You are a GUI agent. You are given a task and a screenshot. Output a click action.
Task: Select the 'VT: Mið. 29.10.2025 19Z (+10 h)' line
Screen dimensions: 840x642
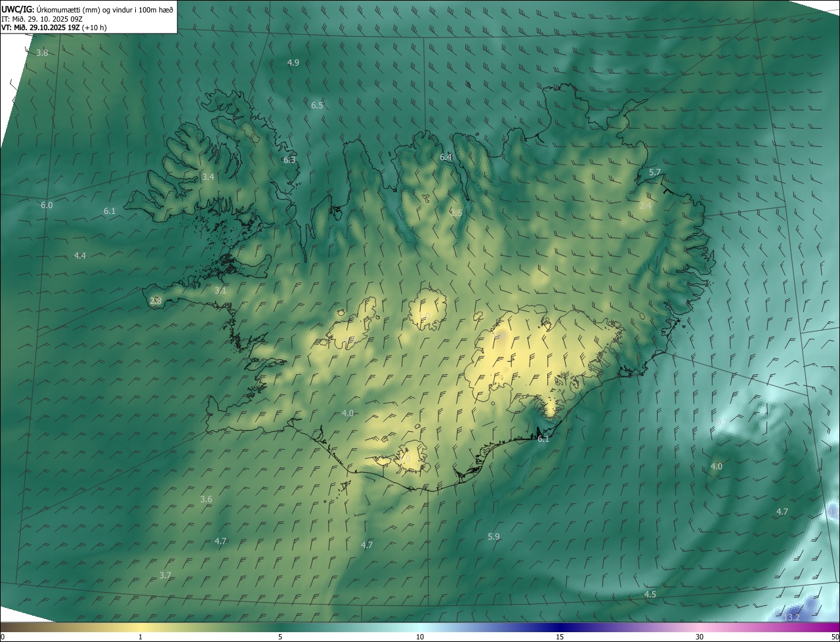54,28
